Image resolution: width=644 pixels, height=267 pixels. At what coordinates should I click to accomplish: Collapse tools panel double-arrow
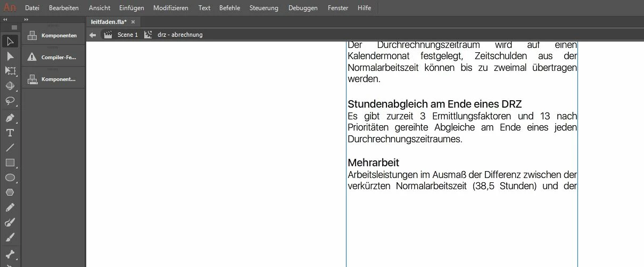[5, 19]
